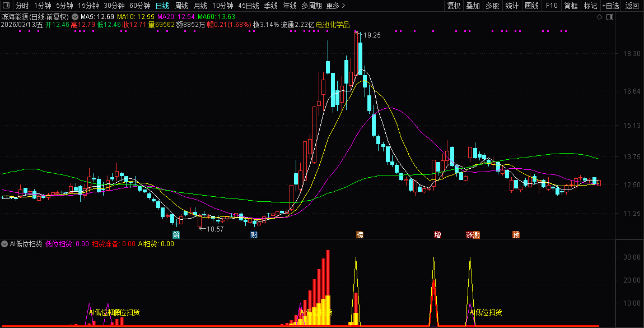
Task: Select the 分时 chart tab
Action: tap(22, 6)
